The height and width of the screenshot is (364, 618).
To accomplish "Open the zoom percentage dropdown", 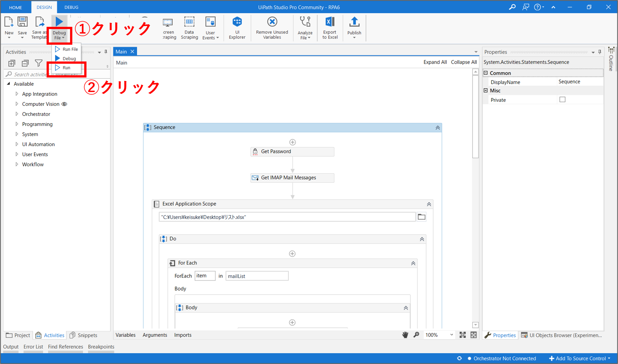I will (x=451, y=335).
